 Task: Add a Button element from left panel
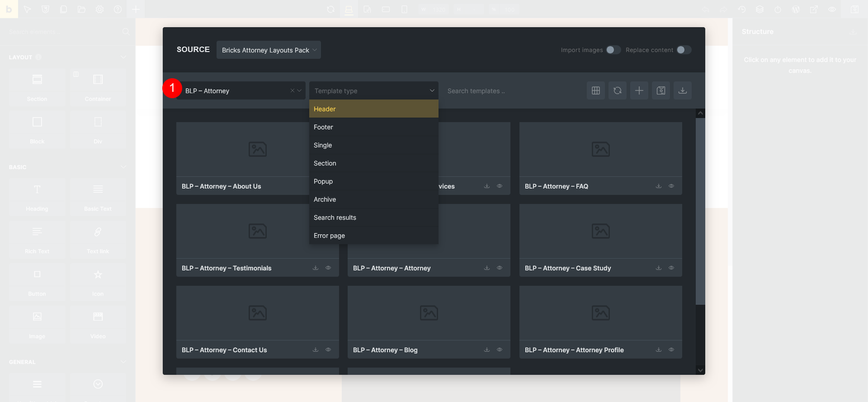37,282
